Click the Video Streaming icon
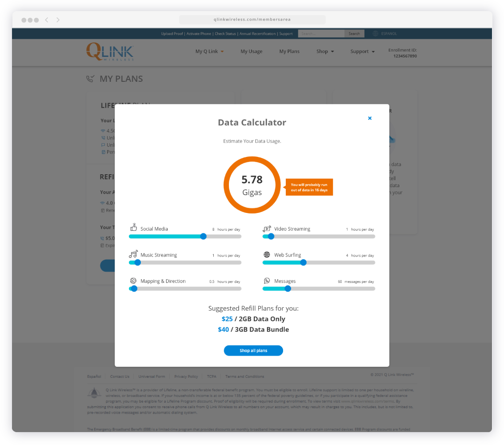504x445 pixels. pyautogui.click(x=267, y=229)
